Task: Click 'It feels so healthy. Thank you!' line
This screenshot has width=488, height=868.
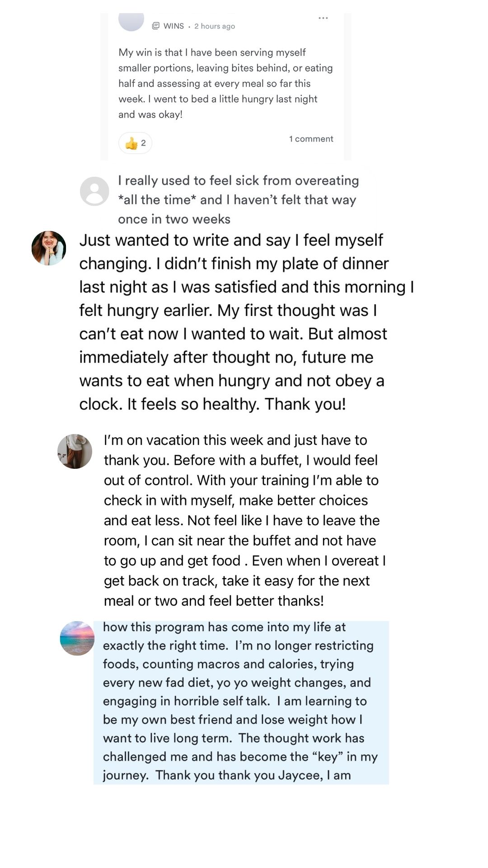Action: pos(212,404)
